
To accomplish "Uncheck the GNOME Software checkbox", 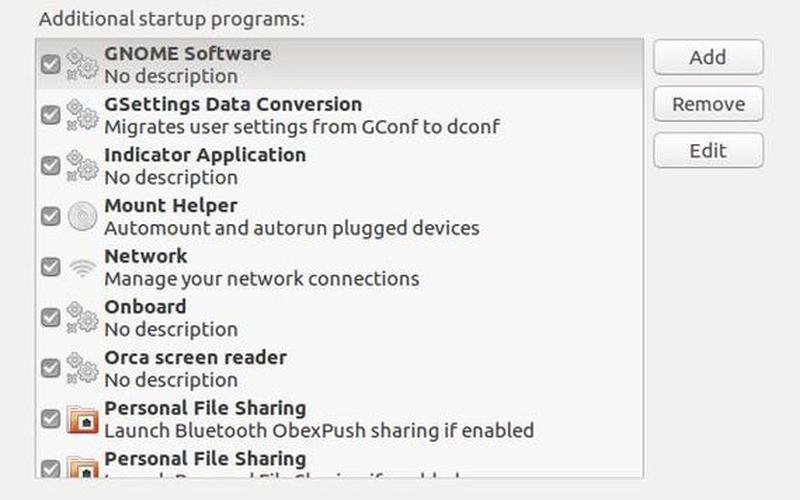I will tap(51, 64).
